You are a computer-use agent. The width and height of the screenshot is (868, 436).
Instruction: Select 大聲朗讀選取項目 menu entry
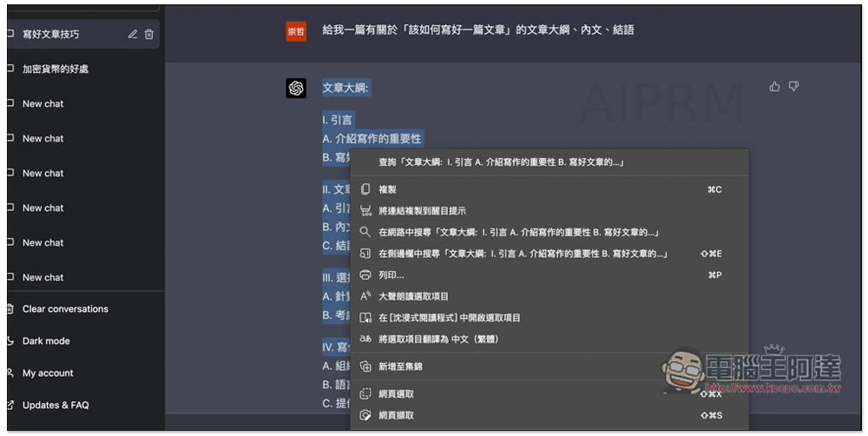tap(414, 296)
